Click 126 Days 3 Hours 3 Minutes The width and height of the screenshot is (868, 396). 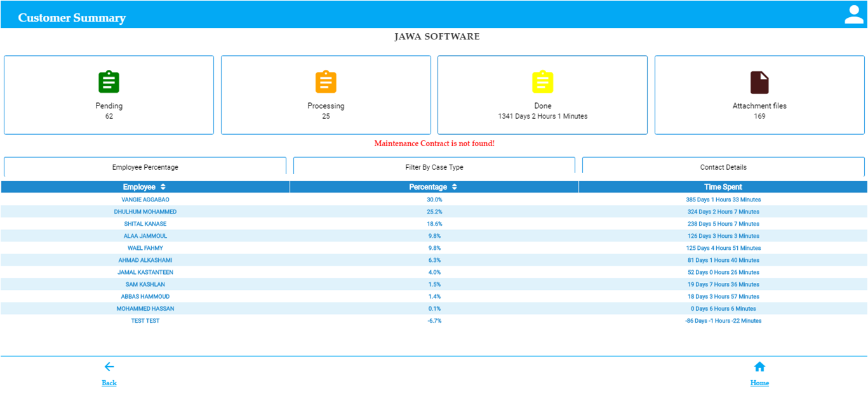pyautogui.click(x=723, y=236)
